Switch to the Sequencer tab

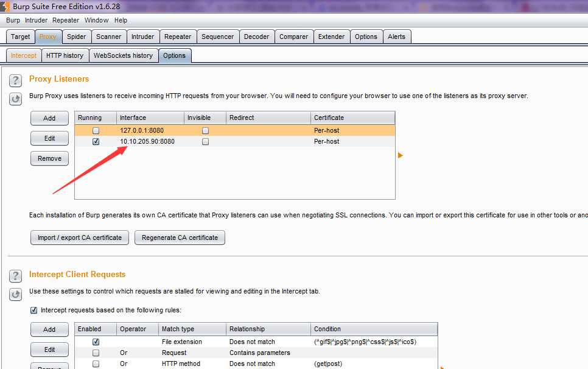217,37
